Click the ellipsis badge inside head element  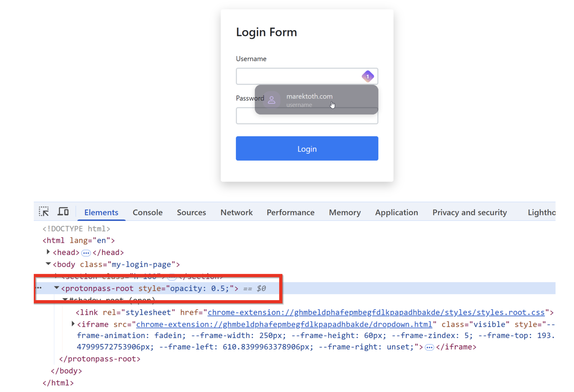click(86, 253)
